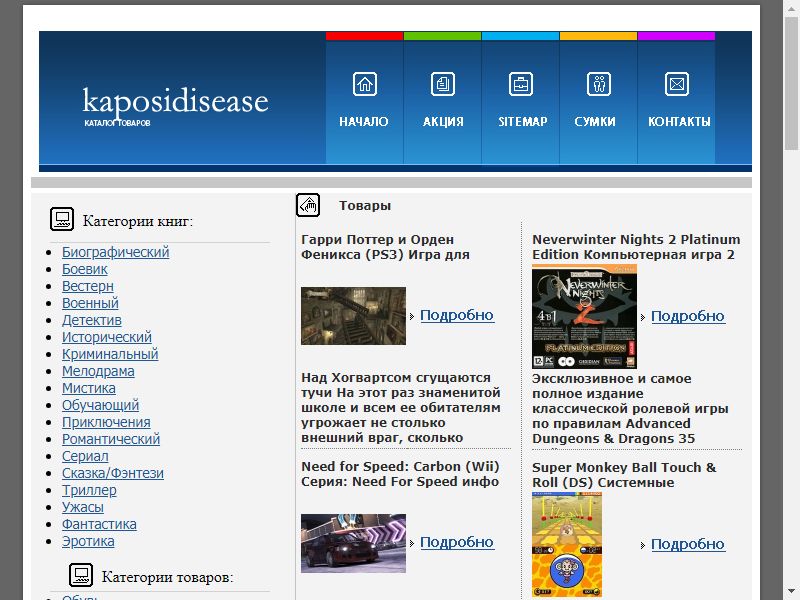800x600 pixels.
Task: Open the Криминальный category link
Action: 110,354
